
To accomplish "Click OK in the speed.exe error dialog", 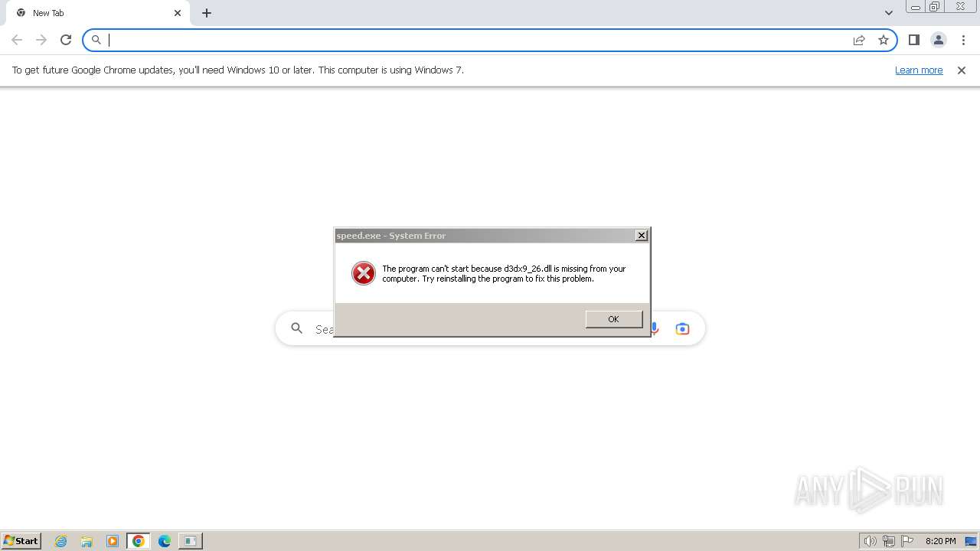I will [613, 319].
